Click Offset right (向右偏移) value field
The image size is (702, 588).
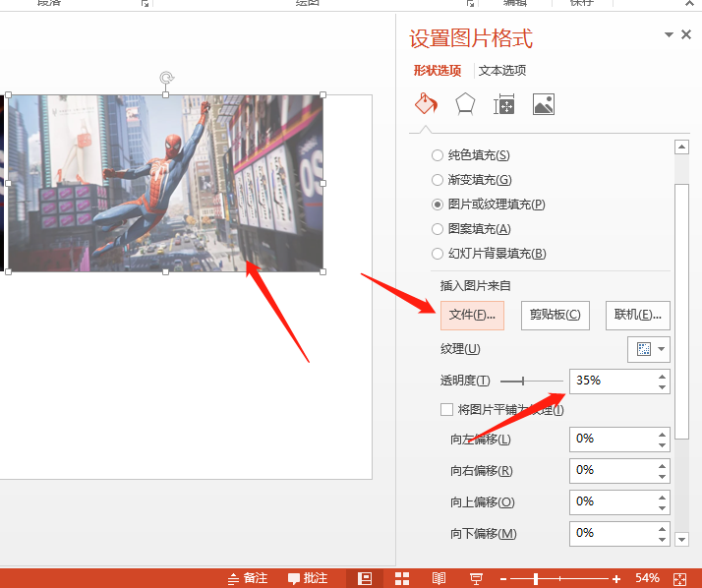(x=613, y=471)
